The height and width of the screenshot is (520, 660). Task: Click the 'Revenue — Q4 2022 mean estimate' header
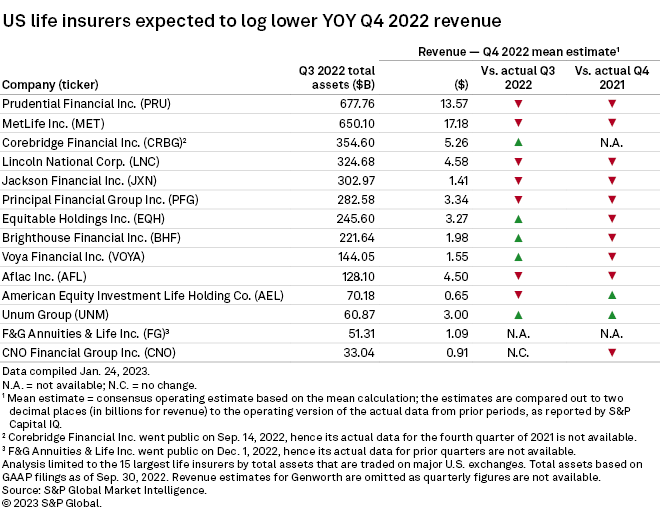click(x=519, y=52)
